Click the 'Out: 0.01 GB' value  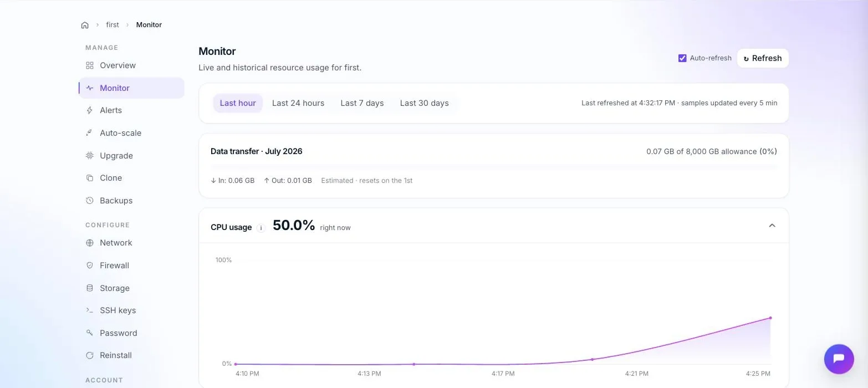[288, 181]
